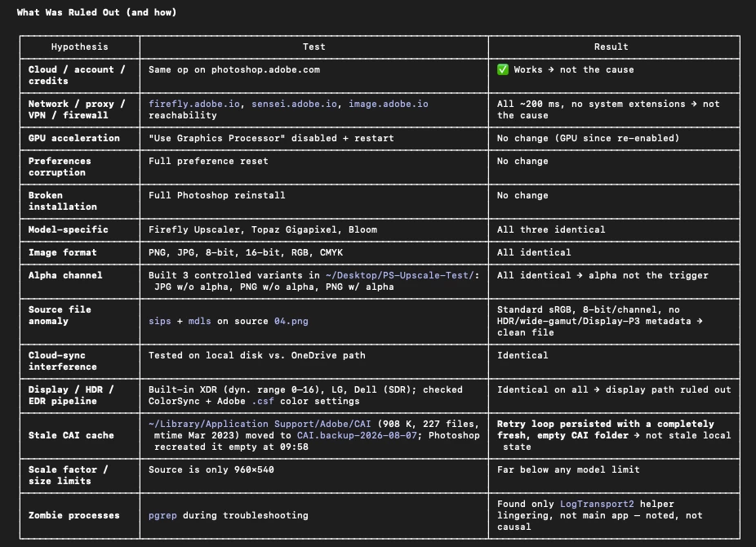
Task: Click 'All identical → alpha not the trigger'
Action: [x=603, y=275]
